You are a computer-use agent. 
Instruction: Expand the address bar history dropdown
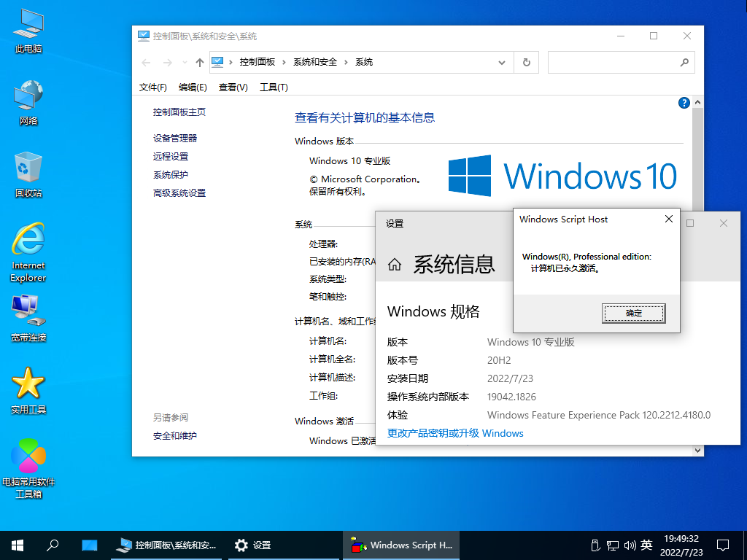(x=502, y=63)
